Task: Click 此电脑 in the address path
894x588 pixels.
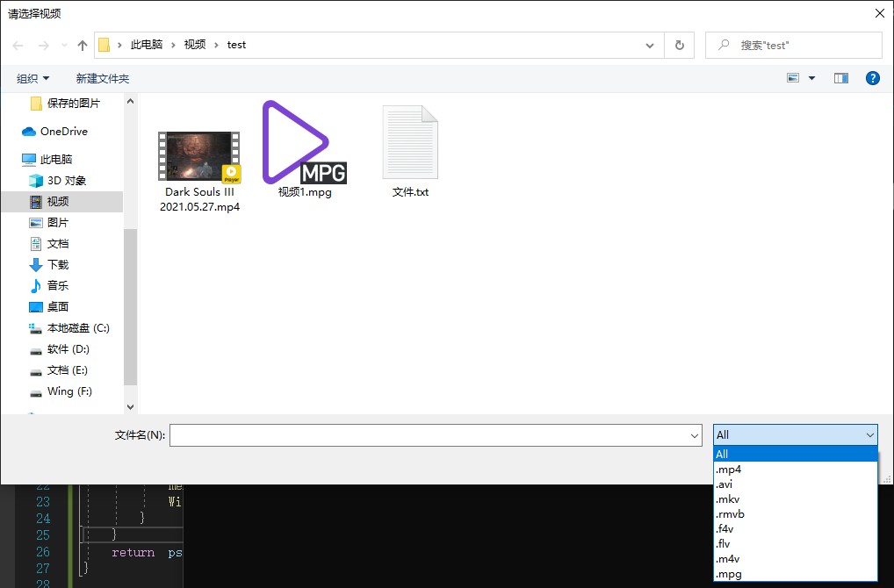Action: [147, 45]
